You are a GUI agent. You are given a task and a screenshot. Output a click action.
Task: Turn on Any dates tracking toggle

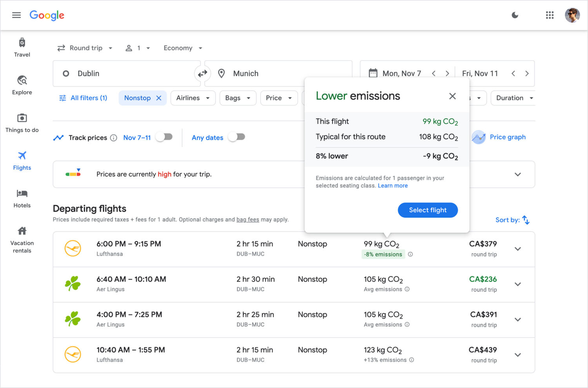pyautogui.click(x=237, y=137)
